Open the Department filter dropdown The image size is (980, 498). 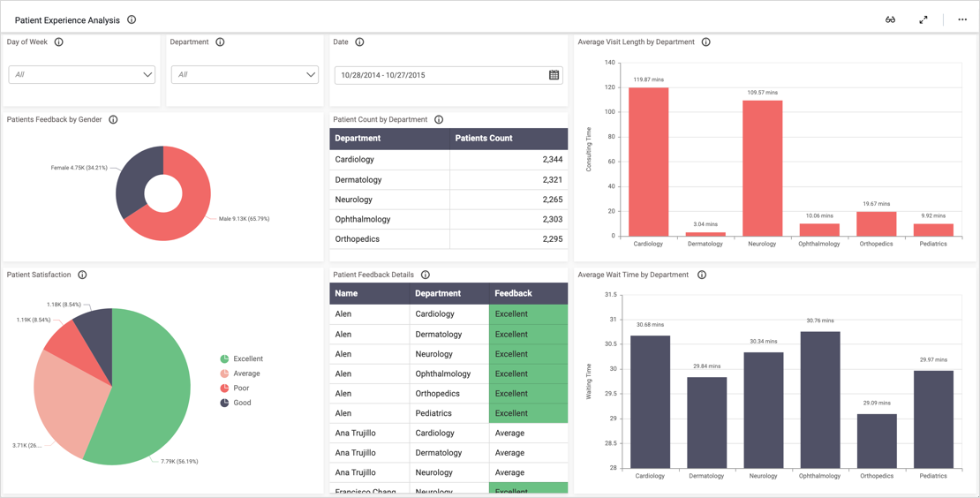click(245, 74)
